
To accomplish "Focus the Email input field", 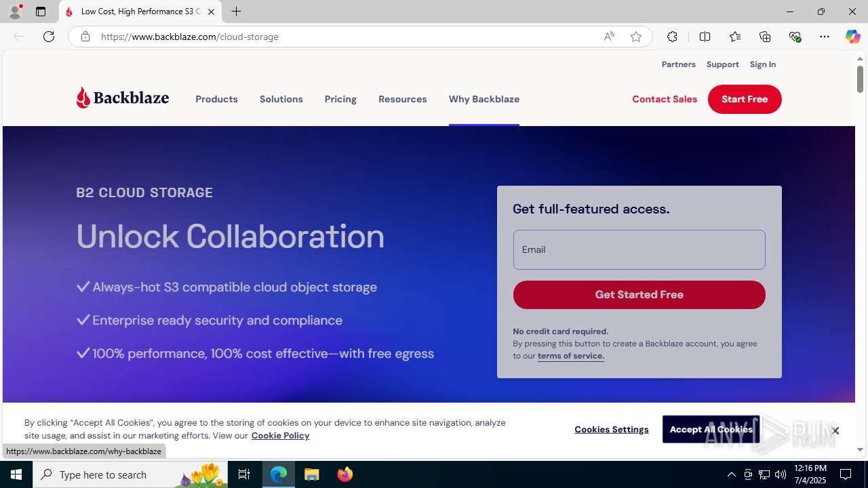I will point(639,249).
